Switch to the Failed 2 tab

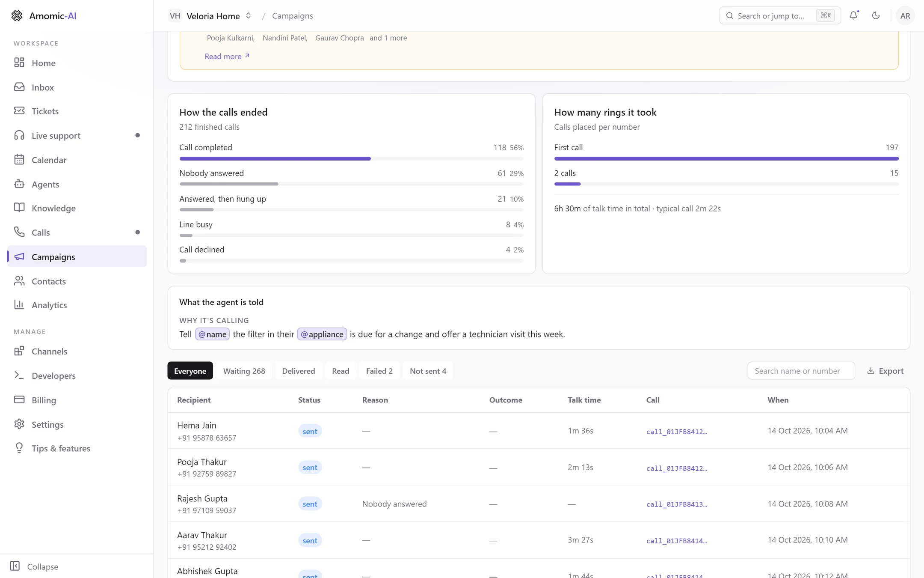(x=379, y=371)
